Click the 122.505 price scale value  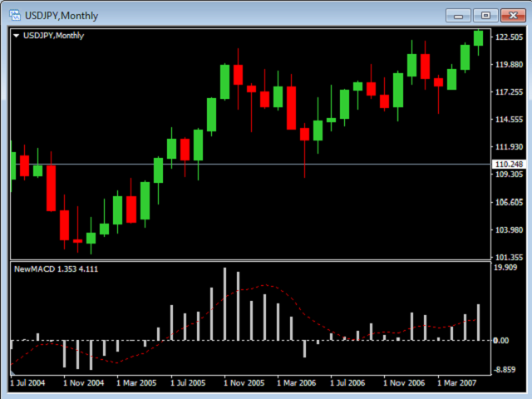point(509,37)
